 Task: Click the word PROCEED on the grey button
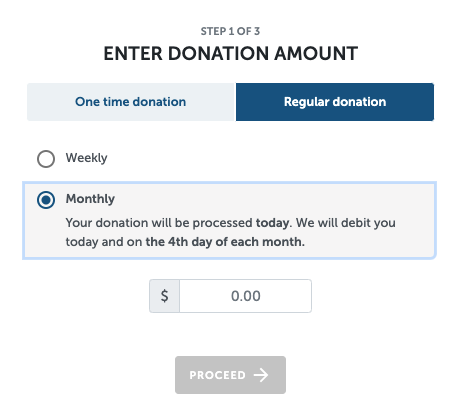(217, 375)
